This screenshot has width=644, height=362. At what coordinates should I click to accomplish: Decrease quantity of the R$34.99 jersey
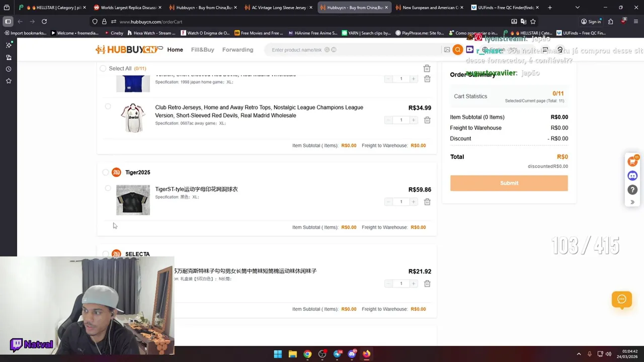(388, 120)
